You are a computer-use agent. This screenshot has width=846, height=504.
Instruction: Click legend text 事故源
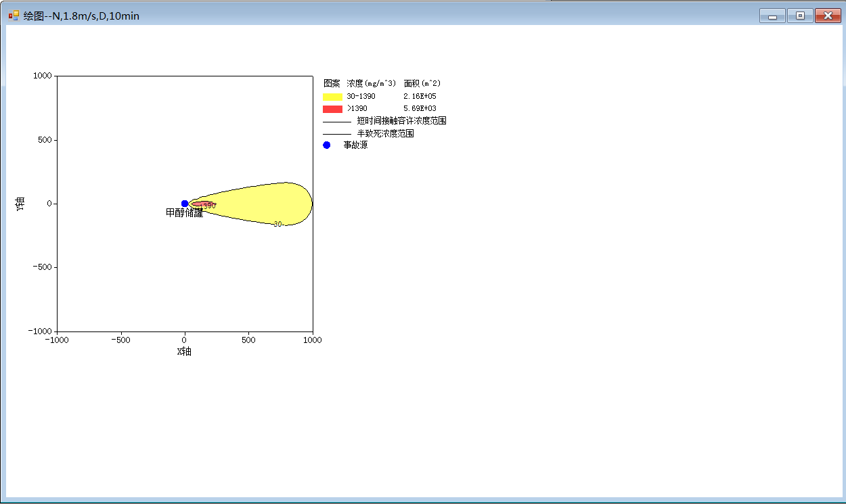coord(355,145)
